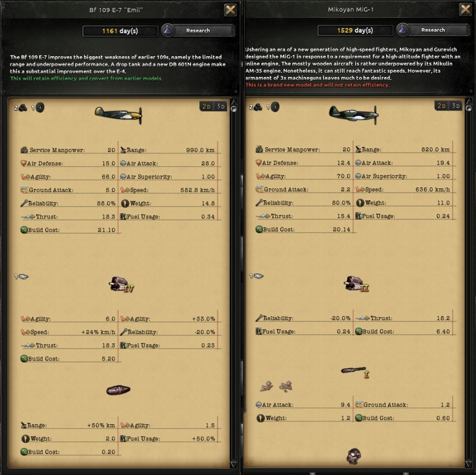Image resolution: width=476 pixels, height=475 pixels.
Task: Click the machine gun I module icon
Action: (x=355, y=372)
